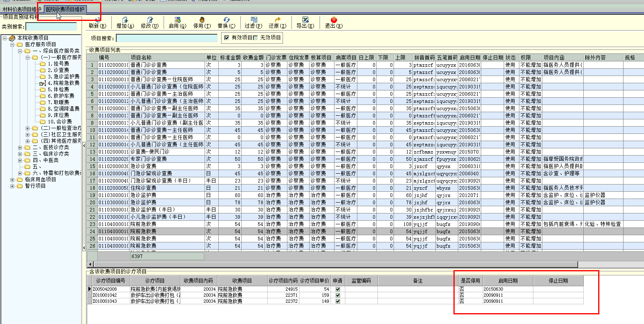This screenshot has height=324, width=644.
Task: Toggle 申请 checkbox for row Z010001042
Action: point(338,295)
